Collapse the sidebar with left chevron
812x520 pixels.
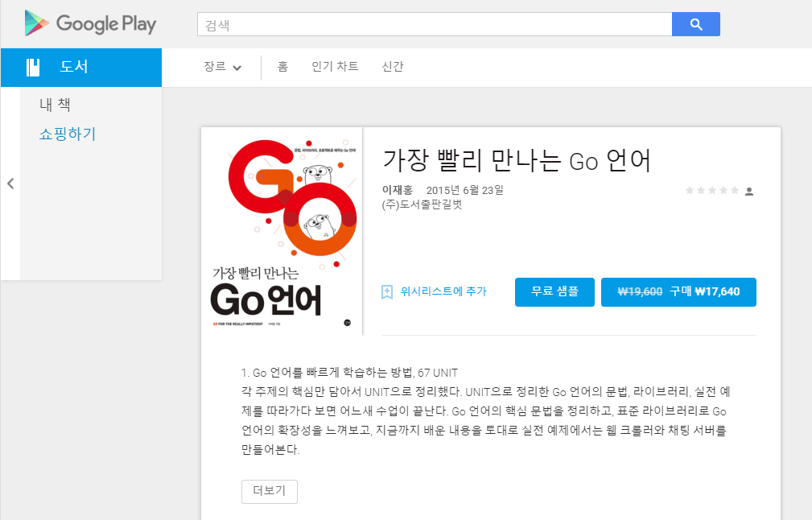click(10, 184)
